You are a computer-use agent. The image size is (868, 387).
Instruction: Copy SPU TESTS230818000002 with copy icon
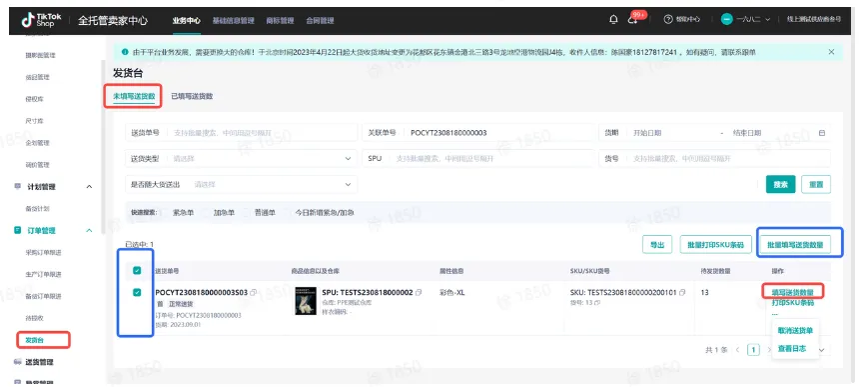pos(420,292)
